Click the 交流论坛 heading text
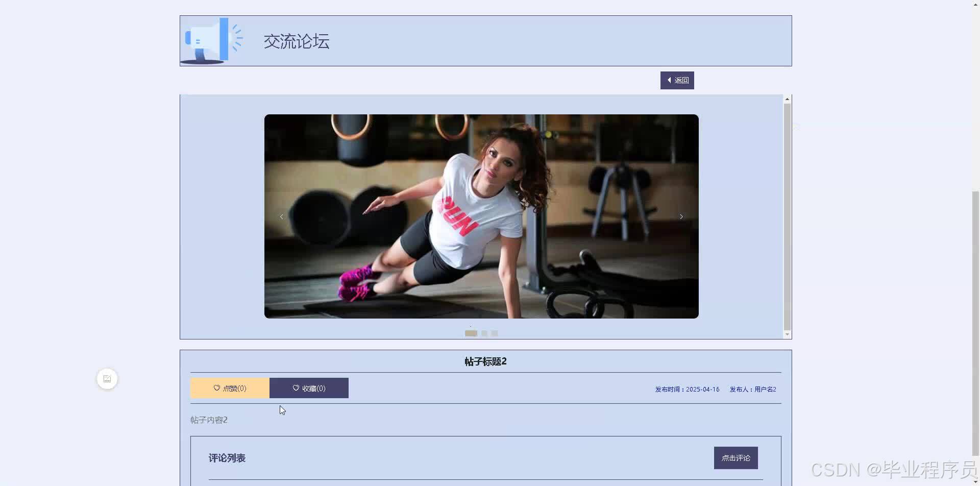The image size is (980, 486). coord(297,41)
